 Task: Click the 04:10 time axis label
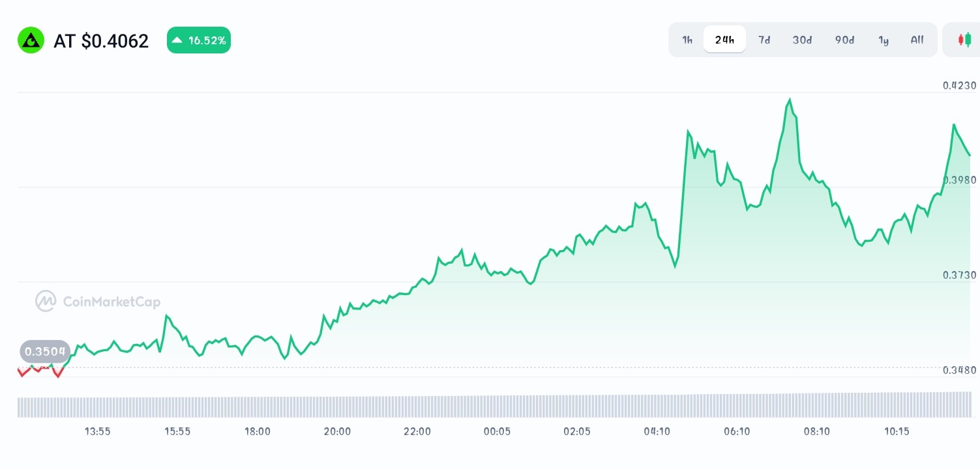tap(657, 431)
